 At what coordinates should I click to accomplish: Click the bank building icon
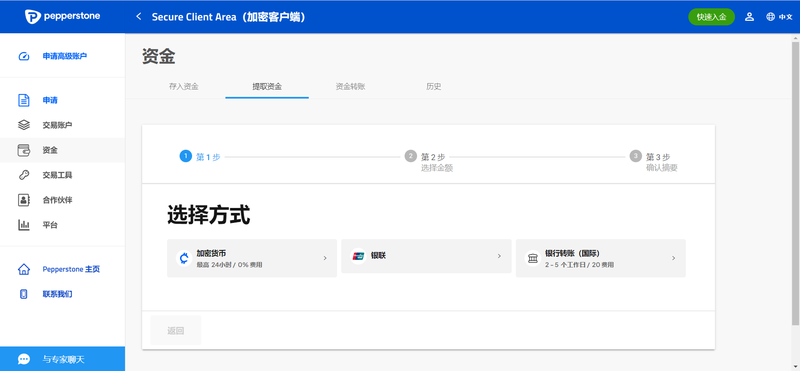coord(533,258)
